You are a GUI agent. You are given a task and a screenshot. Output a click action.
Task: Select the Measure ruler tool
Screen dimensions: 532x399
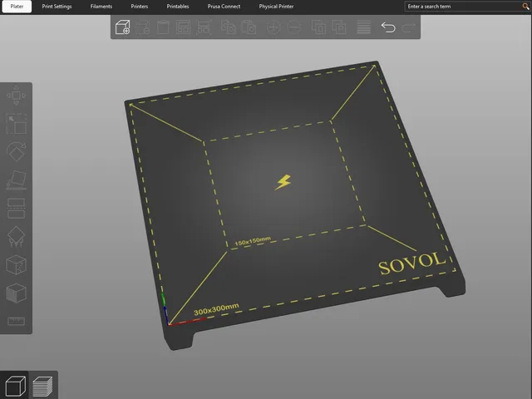pos(16,321)
